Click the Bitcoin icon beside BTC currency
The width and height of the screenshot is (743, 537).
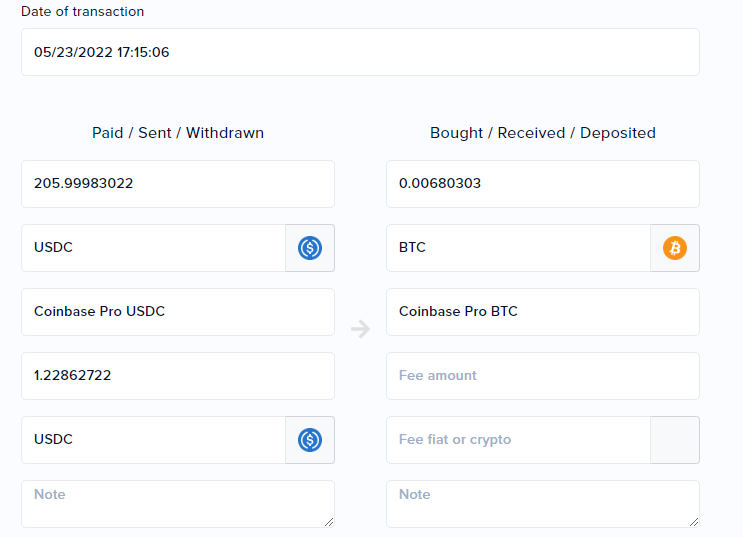coord(675,248)
